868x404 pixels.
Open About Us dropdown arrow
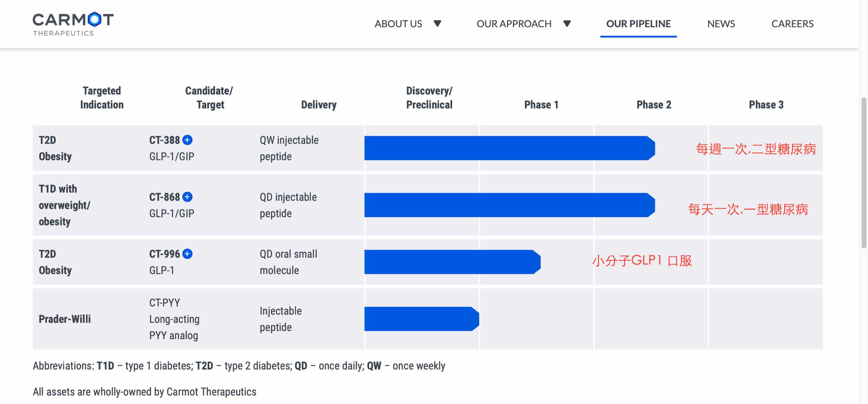pyautogui.click(x=437, y=24)
